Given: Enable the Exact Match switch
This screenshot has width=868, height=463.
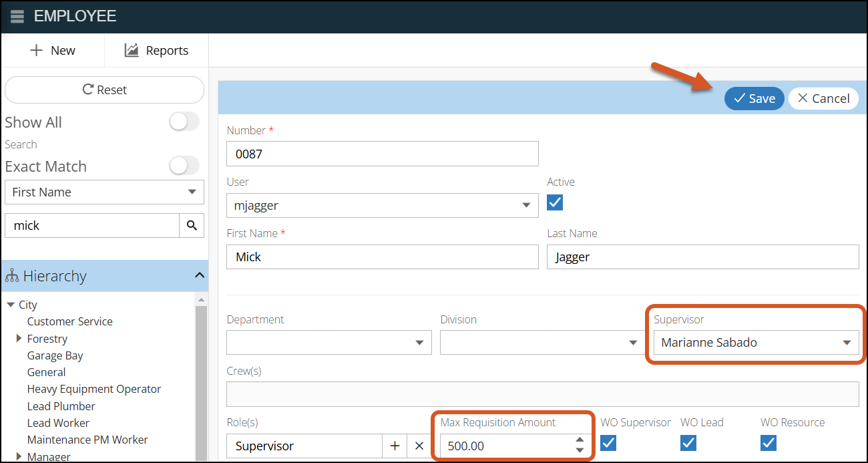Looking at the screenshot, I should 184,166.
